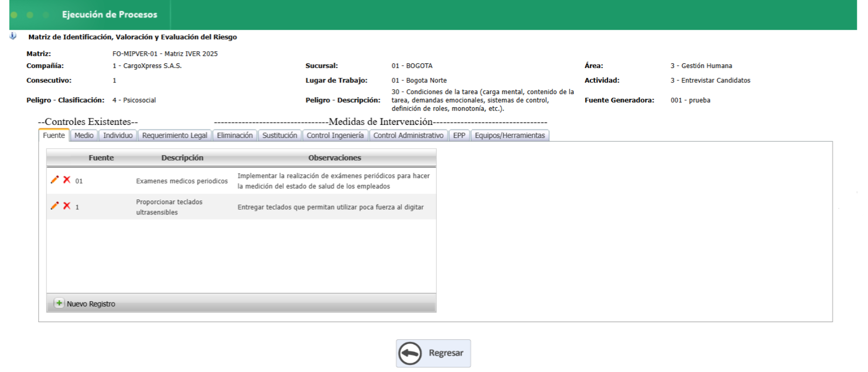Delete row 01 Examenes medicos periodicos
Viewport: 868px width, 372px height.
tap(67, 179)
